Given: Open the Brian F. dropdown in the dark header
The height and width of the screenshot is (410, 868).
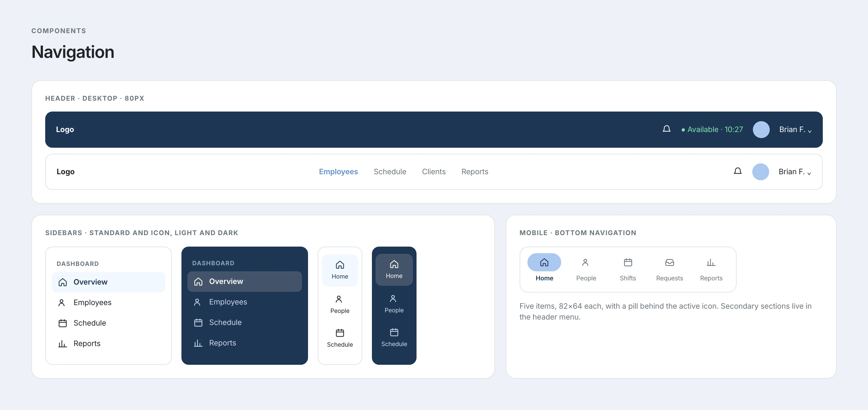Looking at the screenshot, I should pos(795,129).
